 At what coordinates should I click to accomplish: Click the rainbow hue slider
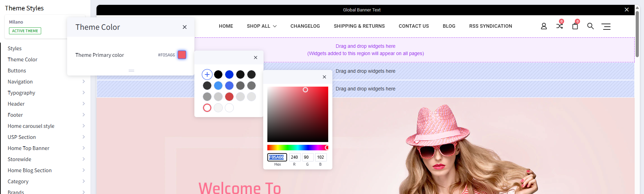click(x=297, y=148)
